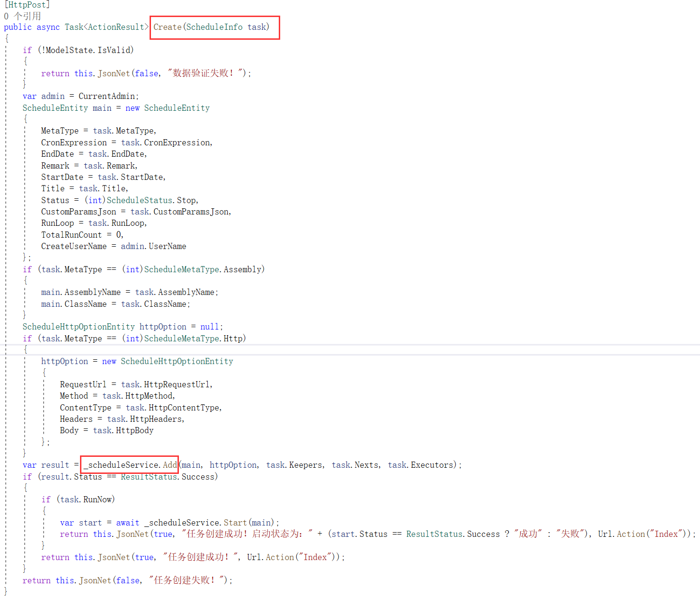The width and height of the screenshot is (700, 597).
Task: Click ScheduleMetaType.Assembly in if condition
Action: tap(203, 269)
